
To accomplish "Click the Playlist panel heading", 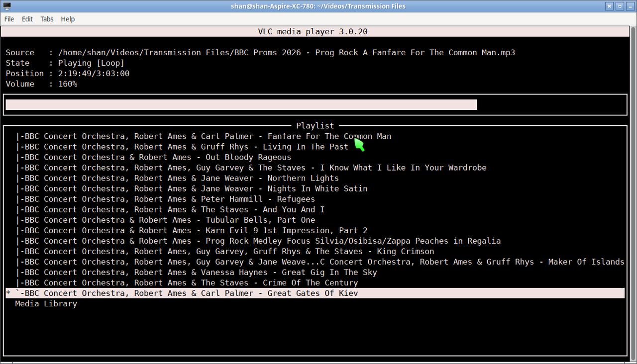I will tap(315, 126).
